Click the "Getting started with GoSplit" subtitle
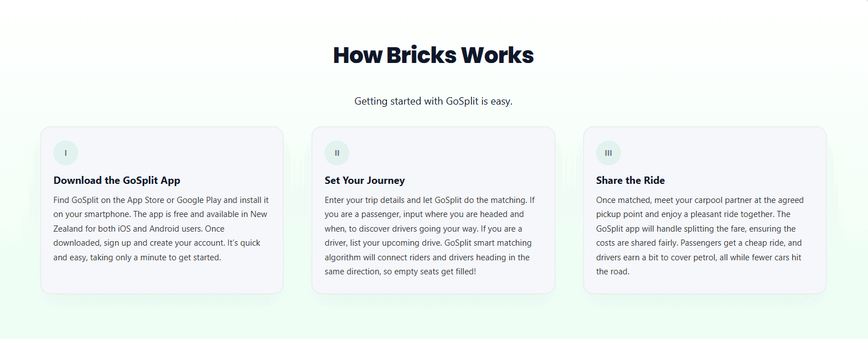Screen dimensions: 868x357 click(433, 102)
